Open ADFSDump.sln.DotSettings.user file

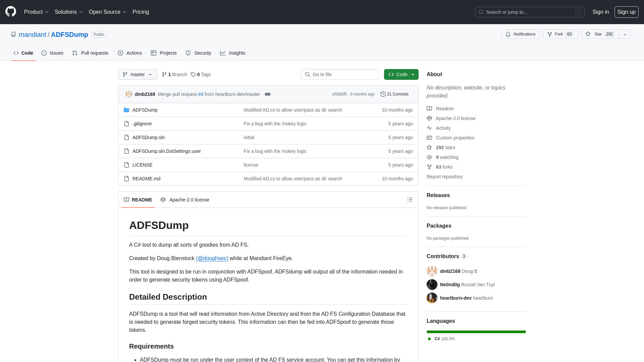pos(167,151)
